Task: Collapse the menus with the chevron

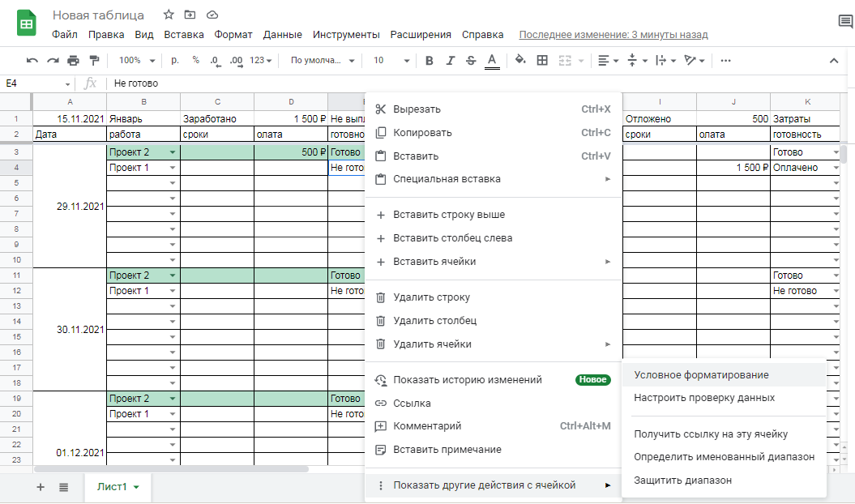Action: 834,61
